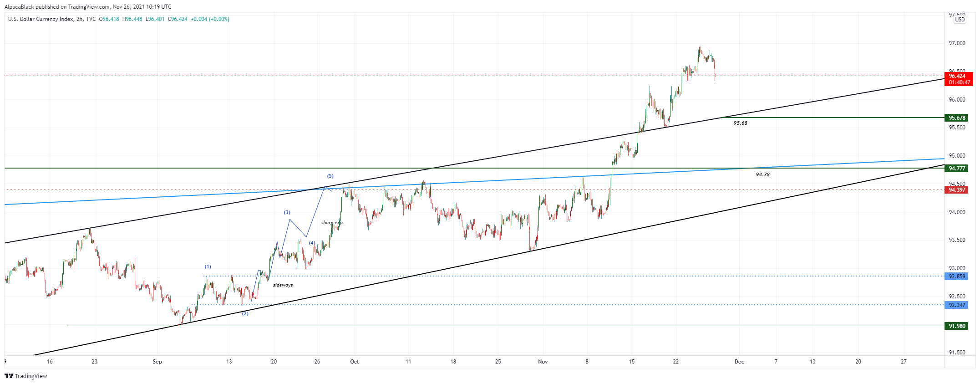Select the 92.347 blue price label
980x384 pixels.
tap(957, 305)
